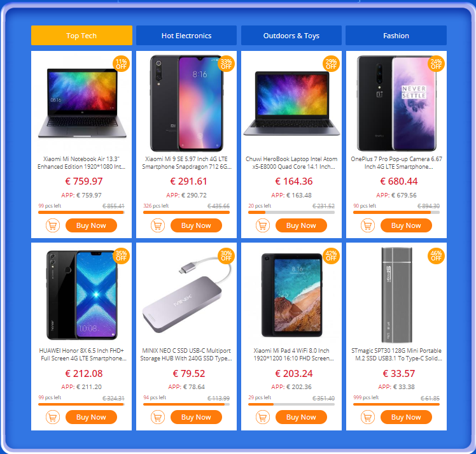Add STmagic SPT30 SSD to cart
This screenshot has width=476, height=454.
(368, 417)
